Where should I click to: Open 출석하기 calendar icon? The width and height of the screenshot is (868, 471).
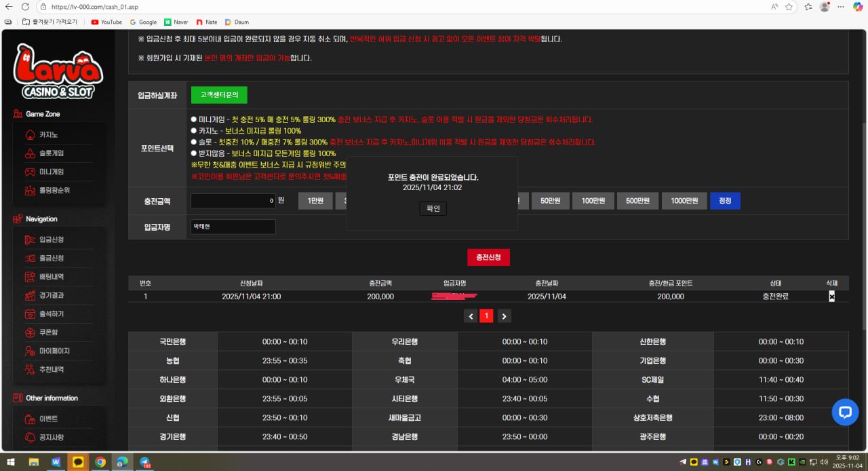pyautogui.click(x=30, y=314)
